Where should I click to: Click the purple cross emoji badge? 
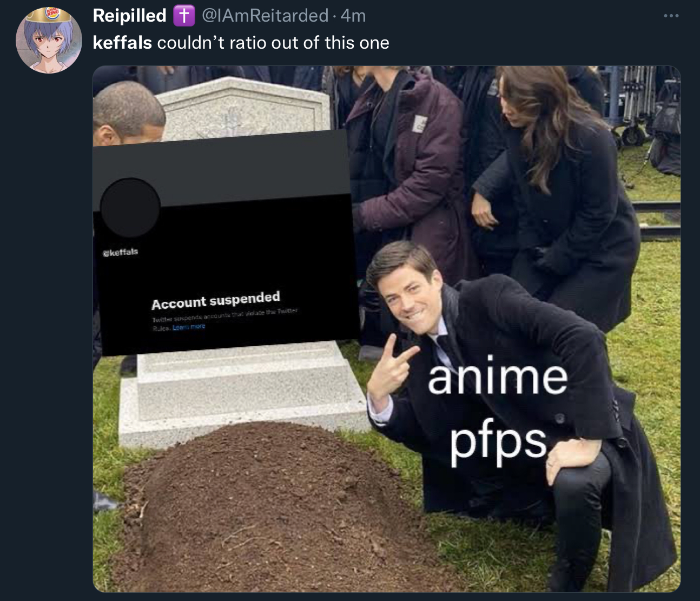click(x=184, y=16)
